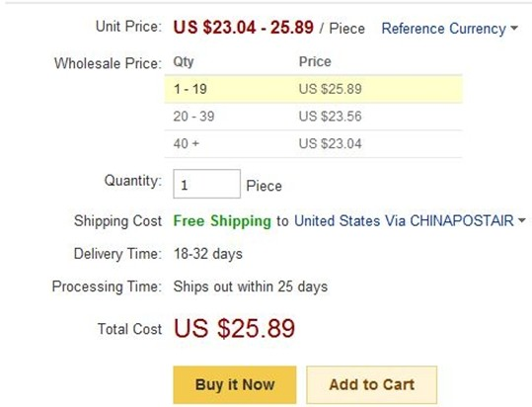The height and width of the screenshot is (407, 532).
Task: Click the large Total Cost amount
Action: click(234, 328)
